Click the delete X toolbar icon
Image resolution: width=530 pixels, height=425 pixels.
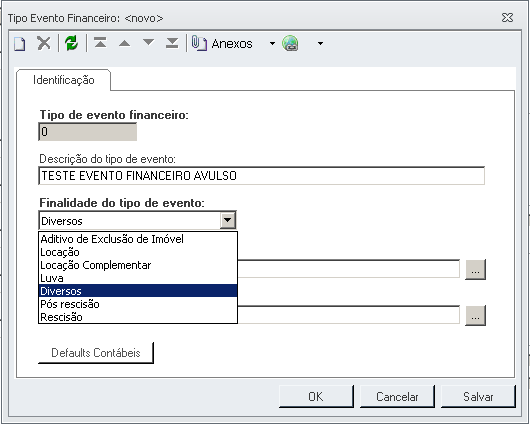click(44, 44)
